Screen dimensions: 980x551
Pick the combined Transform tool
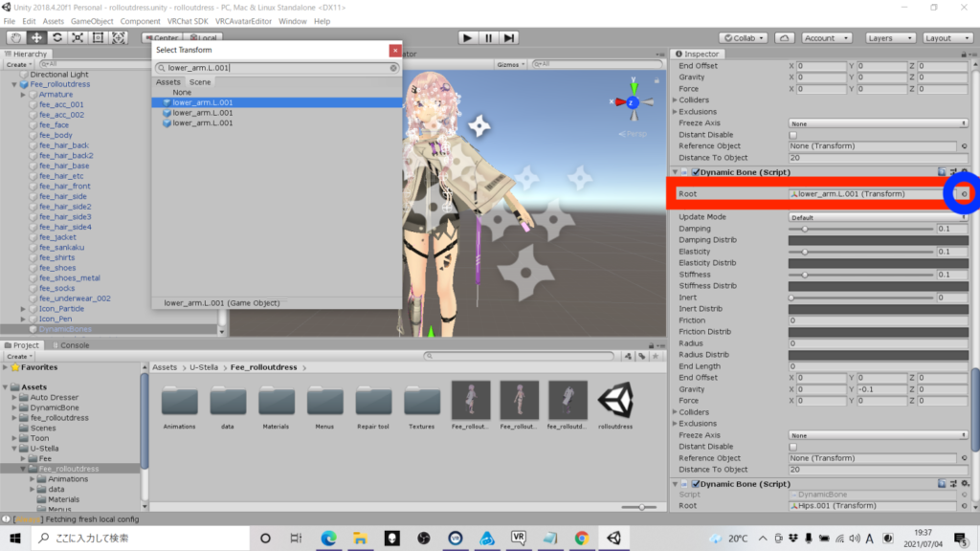(x=118, y=37)
